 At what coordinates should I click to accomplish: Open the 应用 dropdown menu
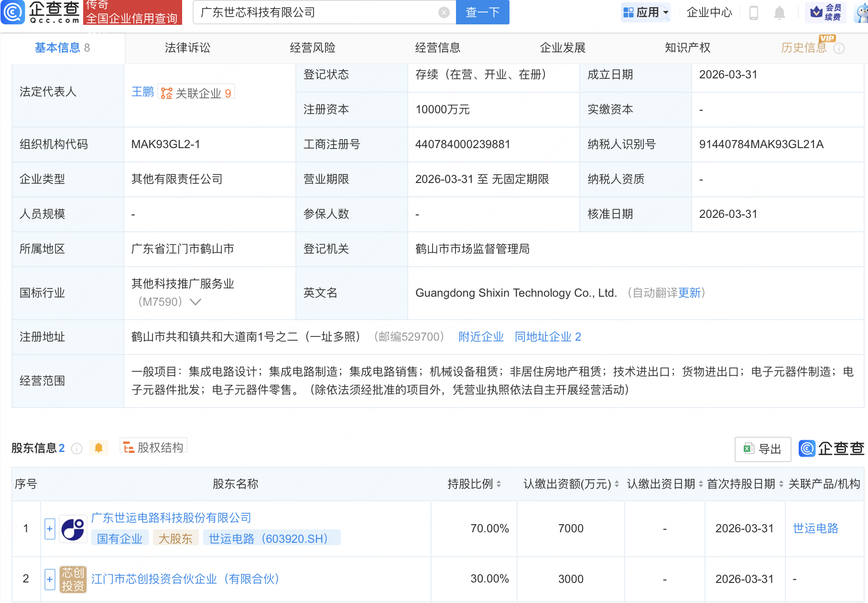[x=645, y=13]
